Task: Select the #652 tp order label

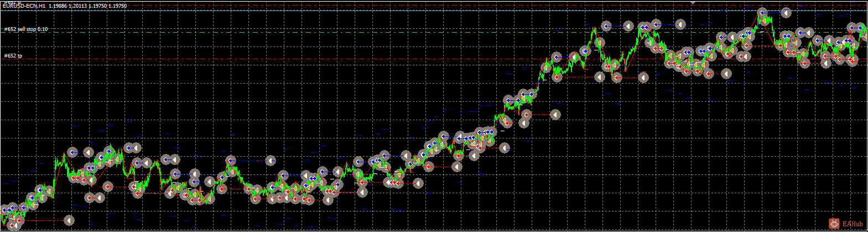Action: [13, 56]
